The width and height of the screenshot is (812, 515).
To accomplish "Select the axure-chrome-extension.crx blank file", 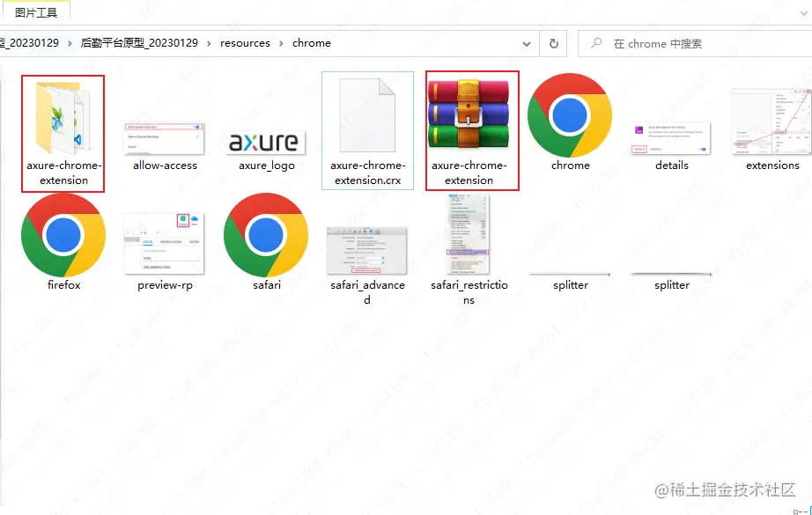I will [367, 115].
